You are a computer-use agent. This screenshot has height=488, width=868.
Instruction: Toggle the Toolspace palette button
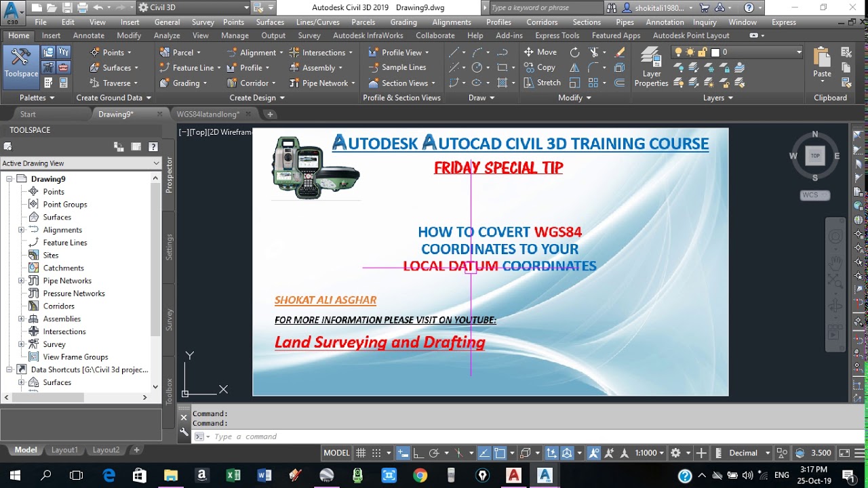pos(21,66)
